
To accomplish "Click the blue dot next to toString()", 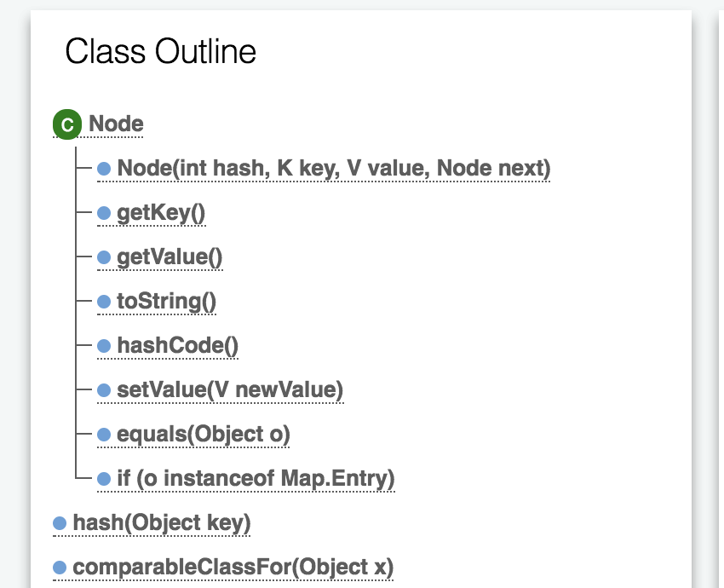I will pos(105,302).
